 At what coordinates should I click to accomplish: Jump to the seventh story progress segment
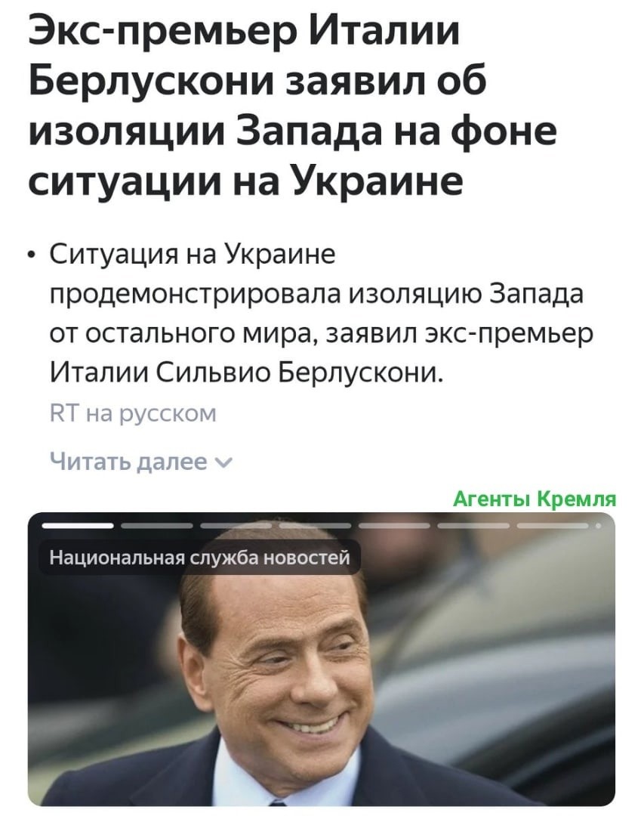tap(553, 526)
